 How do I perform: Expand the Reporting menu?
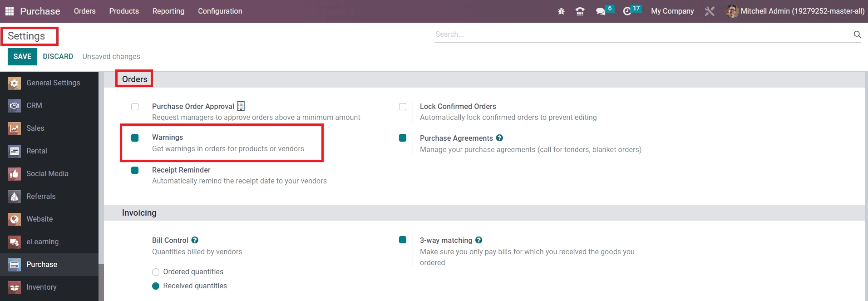click(x=168, y=11)
